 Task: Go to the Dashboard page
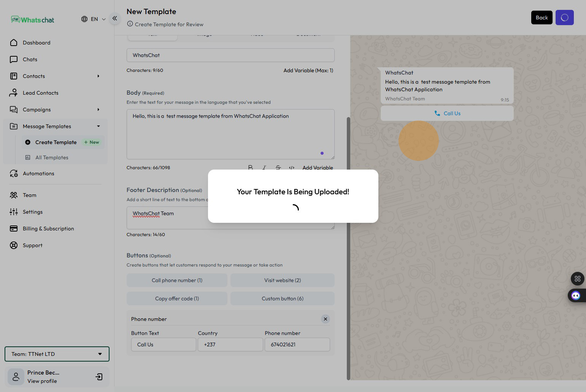tap(37, 43)
